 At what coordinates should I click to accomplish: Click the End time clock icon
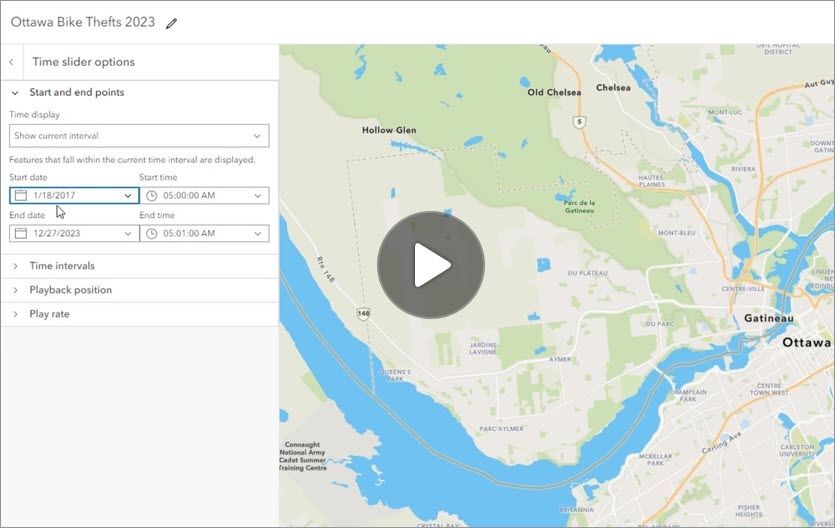[151, 233]
